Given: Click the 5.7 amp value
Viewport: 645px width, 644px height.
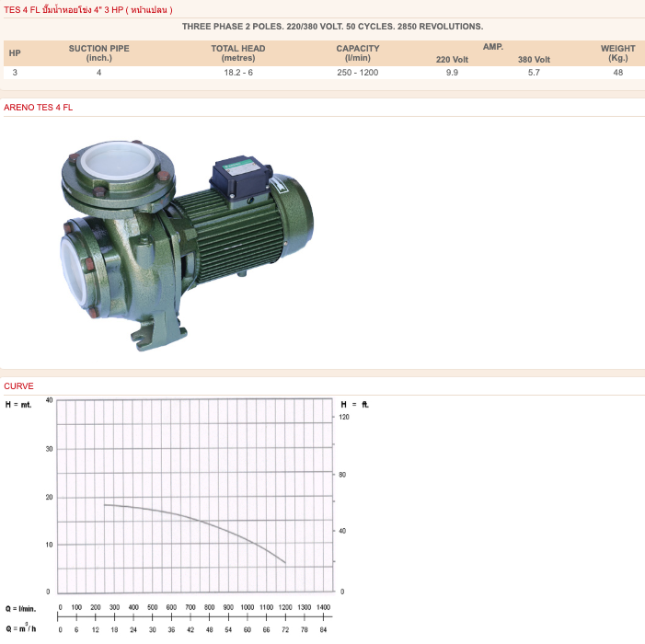Looking at the screenshot, I should [x=534, y=73].
